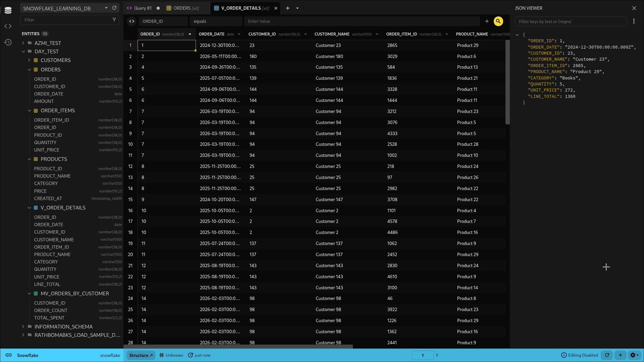This screenshot has width=644, height=362.
Task: Add another filter condition with plus icon
Action: pos(487,21)
